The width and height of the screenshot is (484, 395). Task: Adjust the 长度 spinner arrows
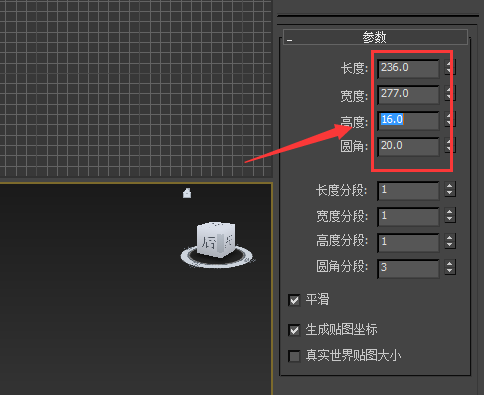point(450,68)
